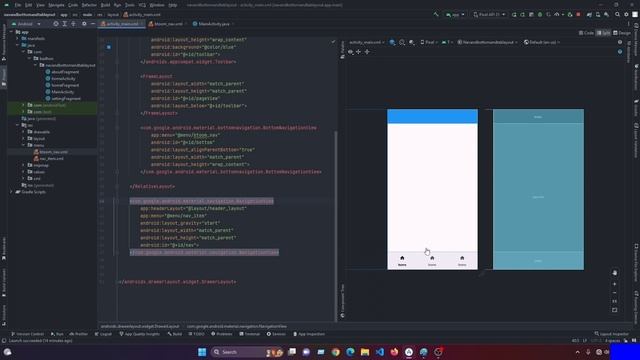The image size is (640, 360).
Task: Open Microsoft Edge from taskbar
Action: pos(350,352)
